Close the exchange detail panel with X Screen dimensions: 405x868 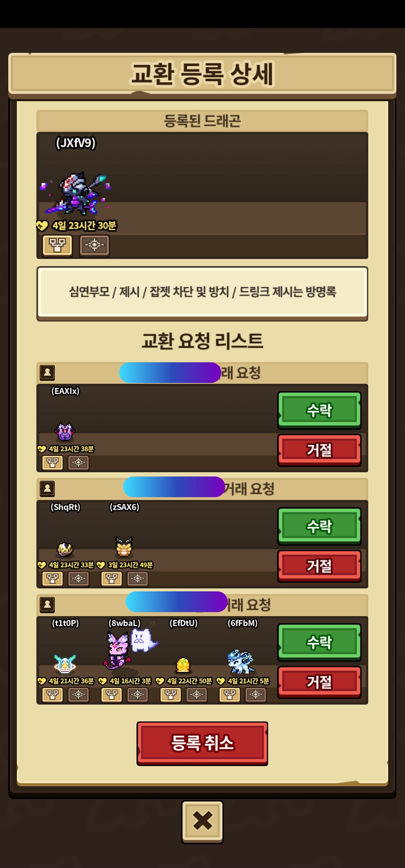202,822
